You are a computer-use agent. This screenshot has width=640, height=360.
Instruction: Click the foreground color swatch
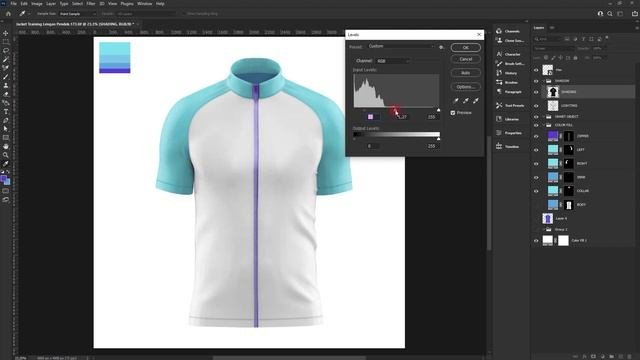(x=4, y=179)
